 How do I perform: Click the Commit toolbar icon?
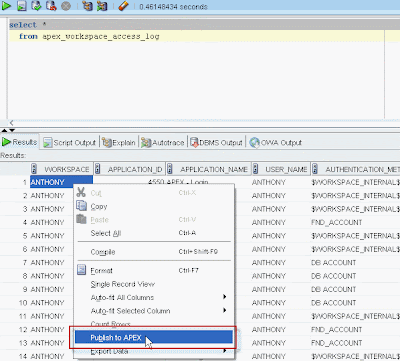click(x=36, y=6)
